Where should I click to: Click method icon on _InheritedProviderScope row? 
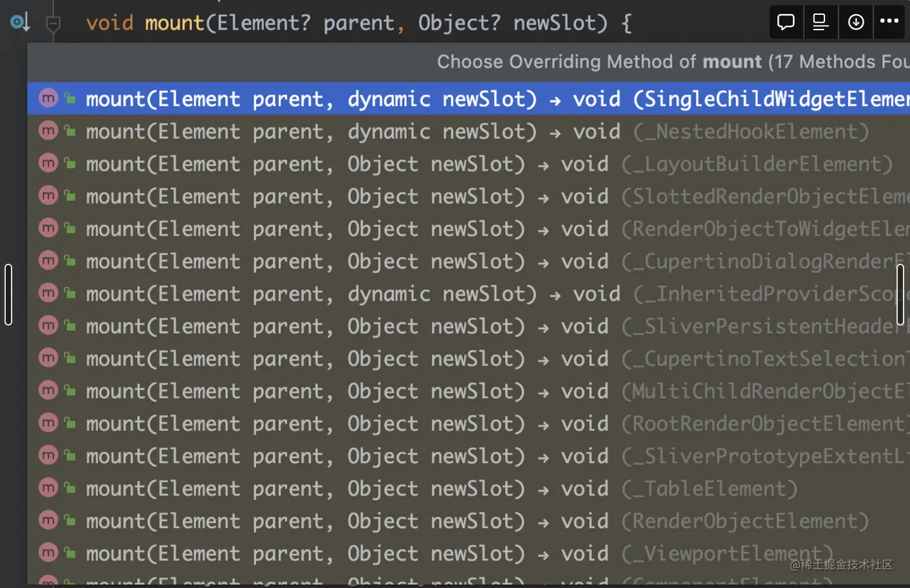48,293
